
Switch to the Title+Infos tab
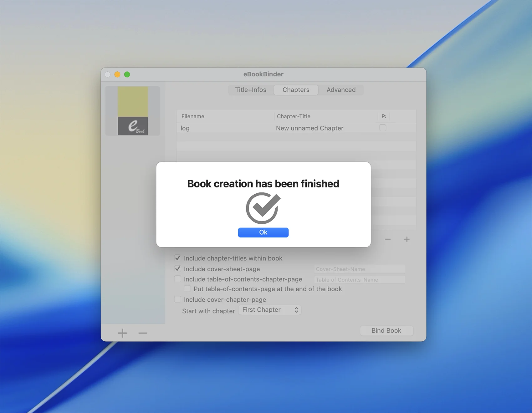(251, 90)
